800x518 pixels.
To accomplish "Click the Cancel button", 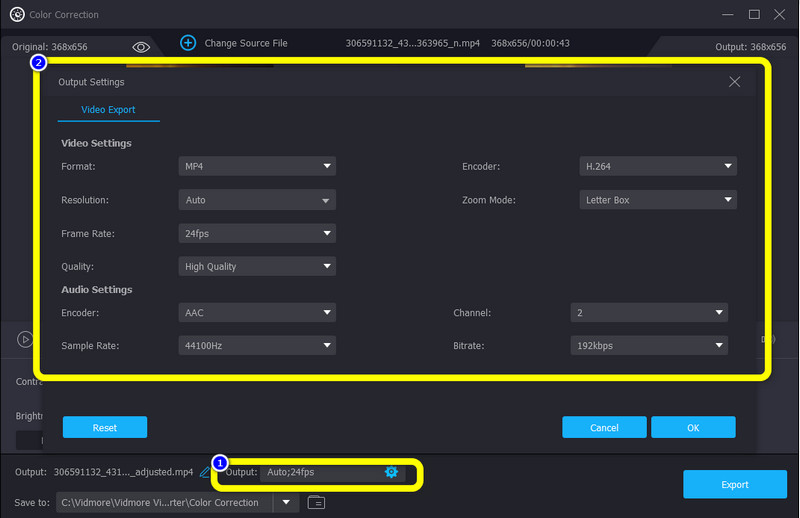I will pos(604,427).
